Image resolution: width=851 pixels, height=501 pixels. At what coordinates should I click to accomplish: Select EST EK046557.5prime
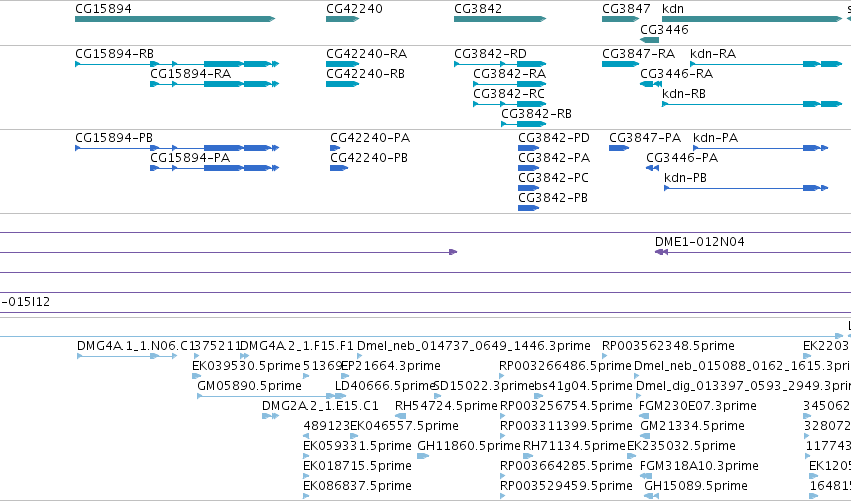[x=404, y=426]
